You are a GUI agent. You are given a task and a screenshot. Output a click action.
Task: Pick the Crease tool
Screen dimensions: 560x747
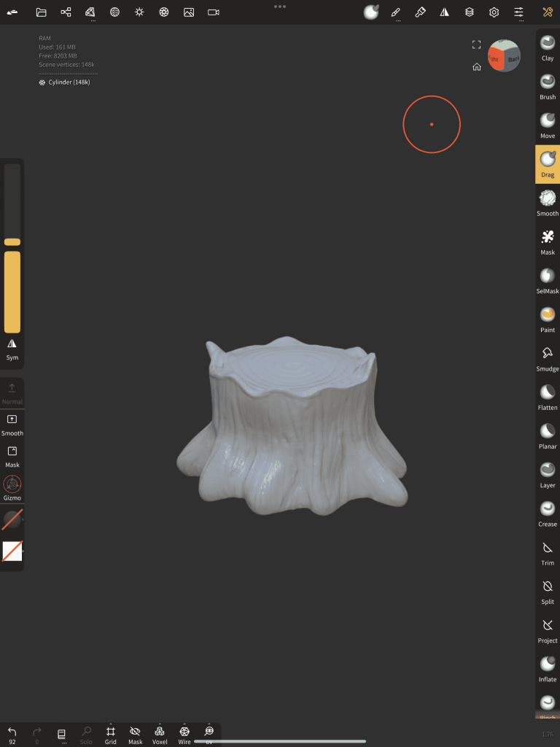pos(547,513)
